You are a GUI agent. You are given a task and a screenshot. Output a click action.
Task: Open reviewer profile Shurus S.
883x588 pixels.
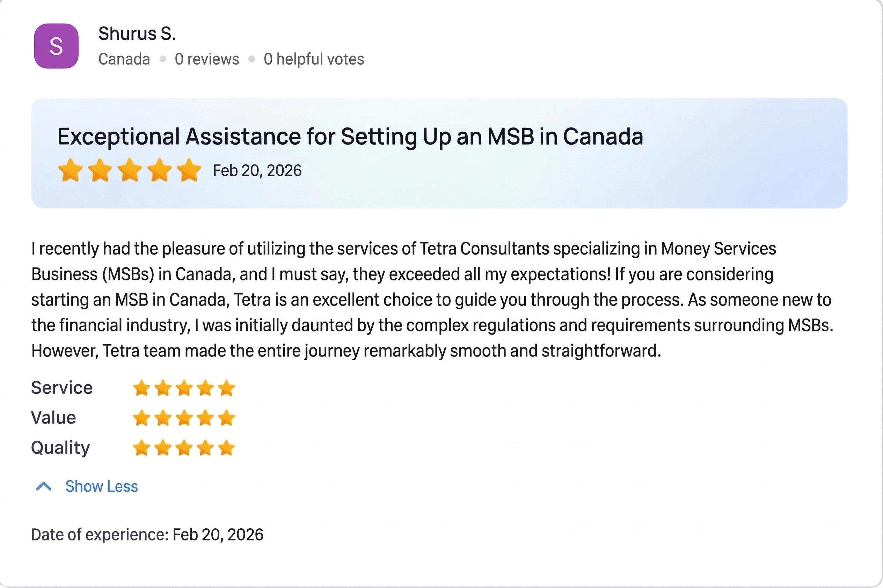pyautogui.click(x=137, y=34)
